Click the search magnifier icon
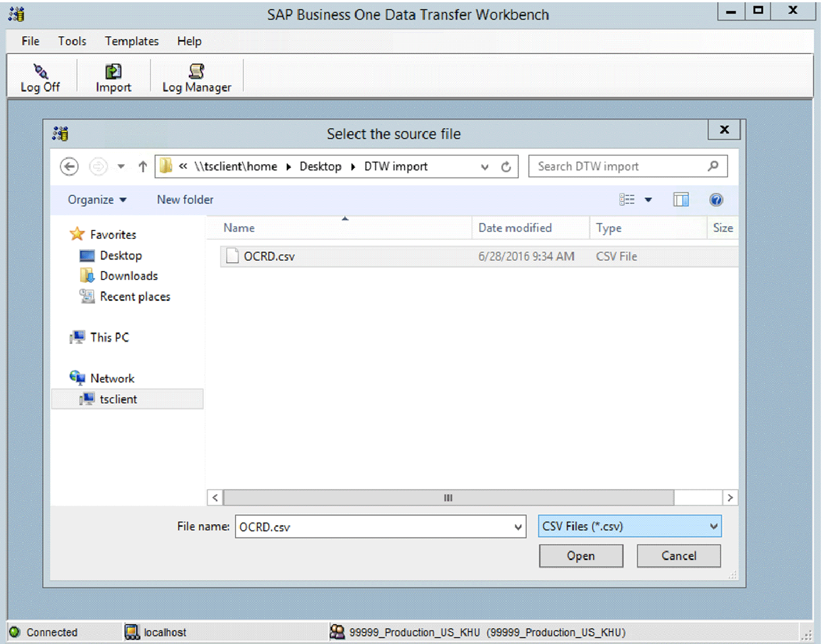This screenshot has width=822, height=644. (x=713, y=166)
